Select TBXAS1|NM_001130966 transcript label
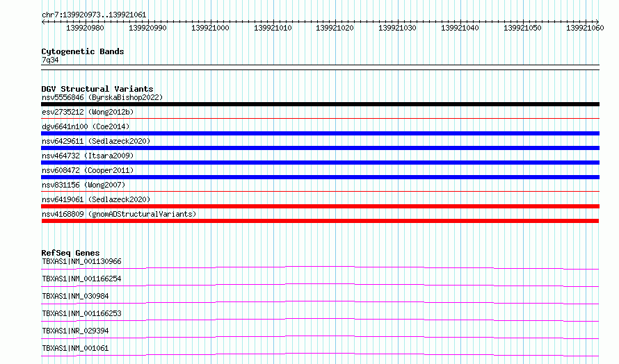 [81, 261]
